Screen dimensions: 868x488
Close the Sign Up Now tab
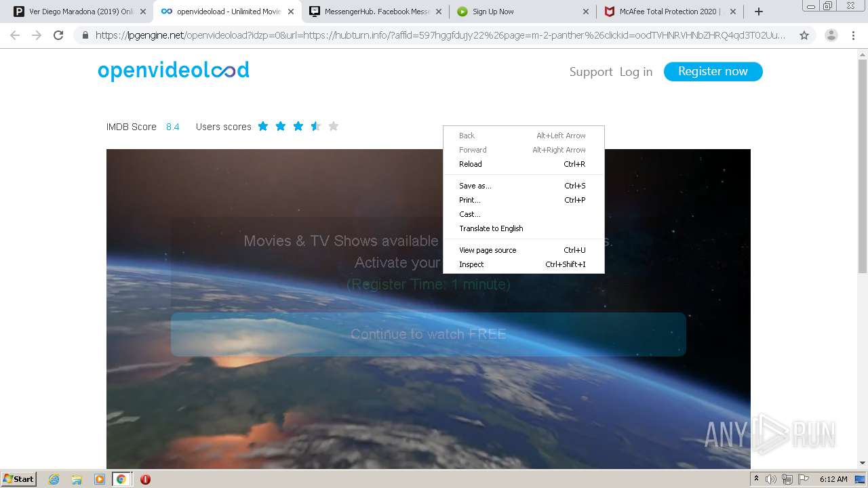(x=586, y=12)
